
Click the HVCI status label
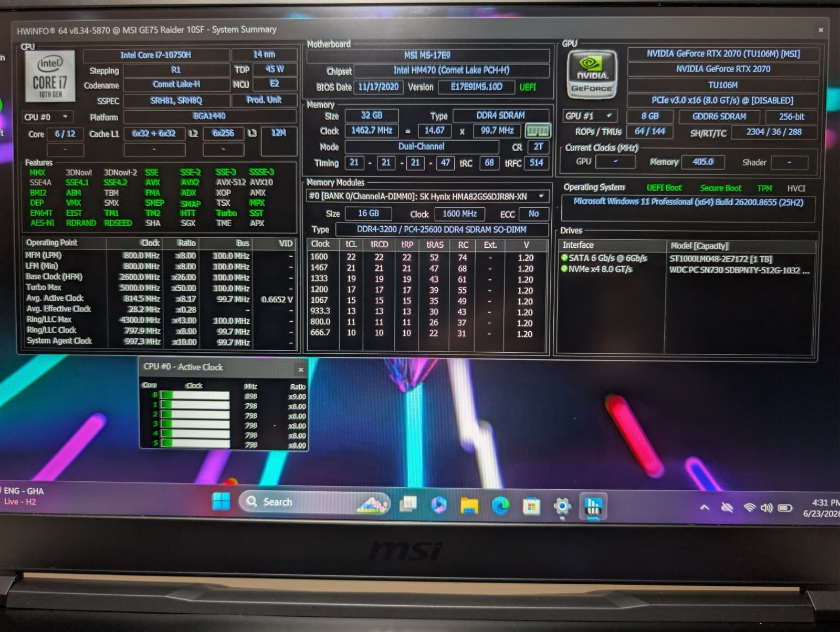pyautogui.click(x=796, y=188)
